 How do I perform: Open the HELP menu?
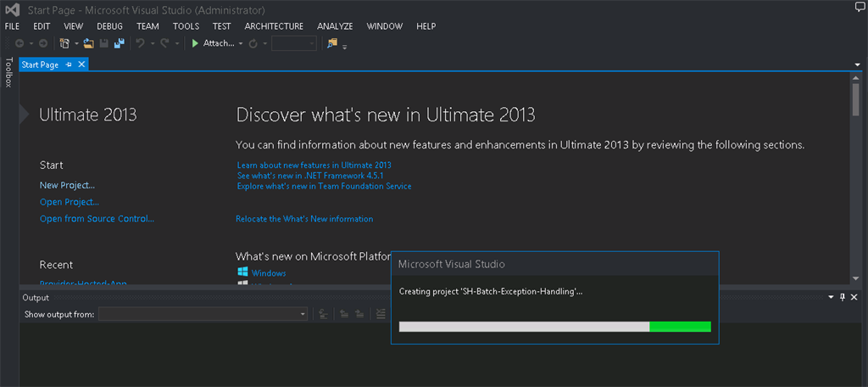pos(426,26)
